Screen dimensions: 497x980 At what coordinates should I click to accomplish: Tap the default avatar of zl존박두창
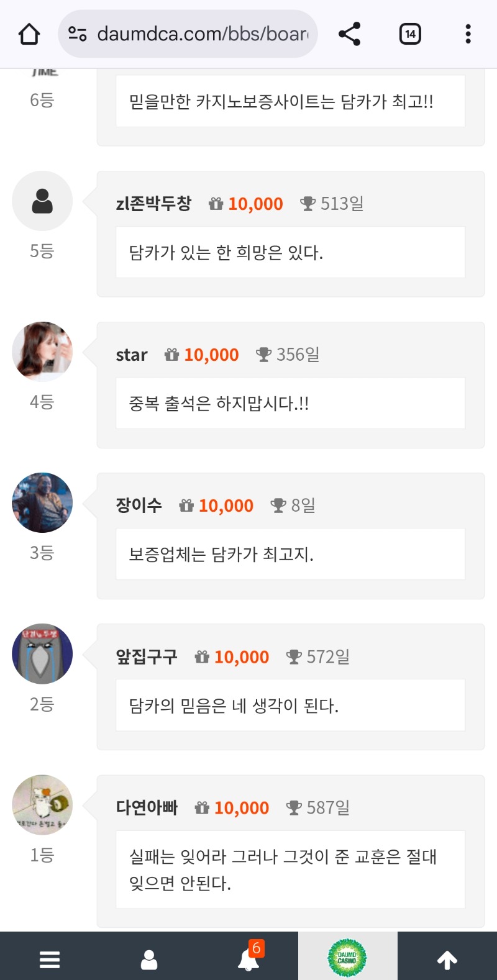pos(42,201)
